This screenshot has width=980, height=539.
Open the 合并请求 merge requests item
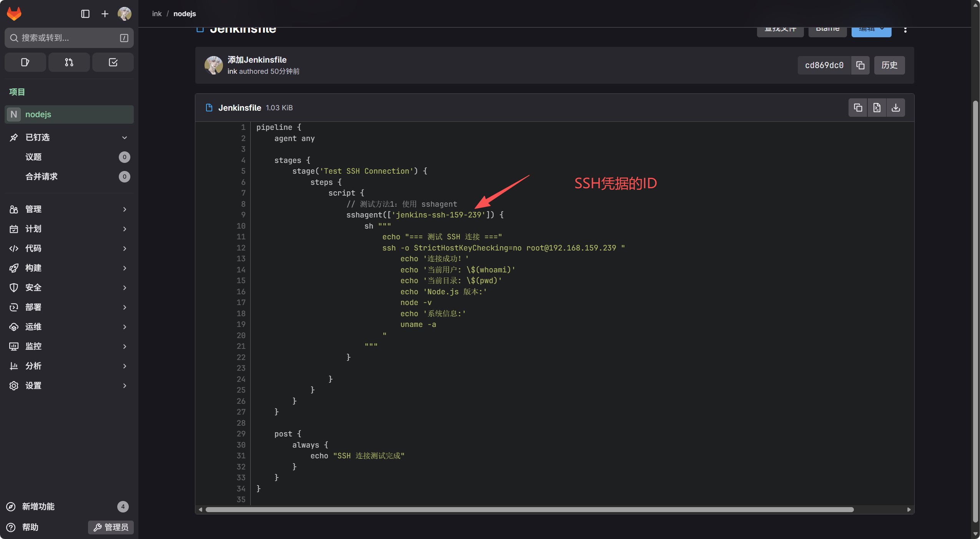tap(41, 176)
